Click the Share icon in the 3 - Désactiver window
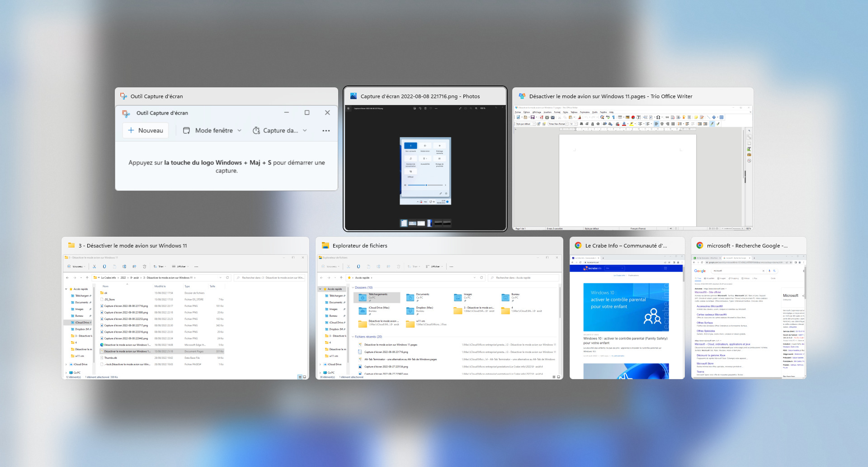 [x=134, y=267]
